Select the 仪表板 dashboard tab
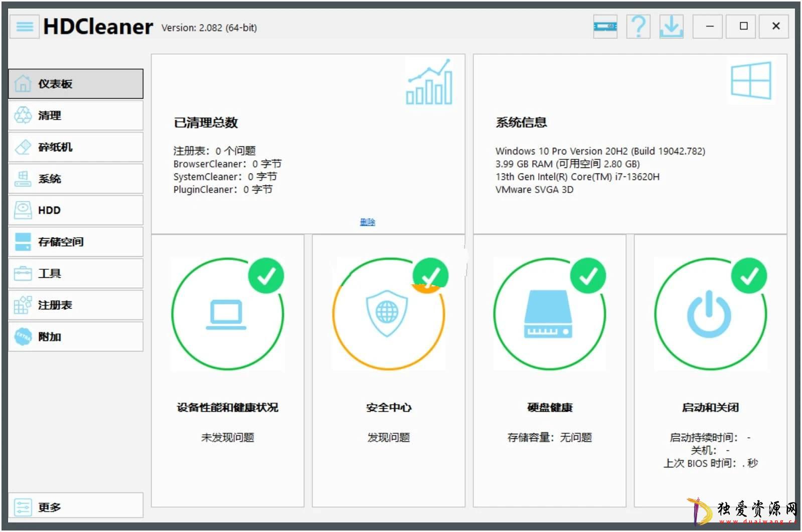Screen dimensions: 802x532 [76, 84]
